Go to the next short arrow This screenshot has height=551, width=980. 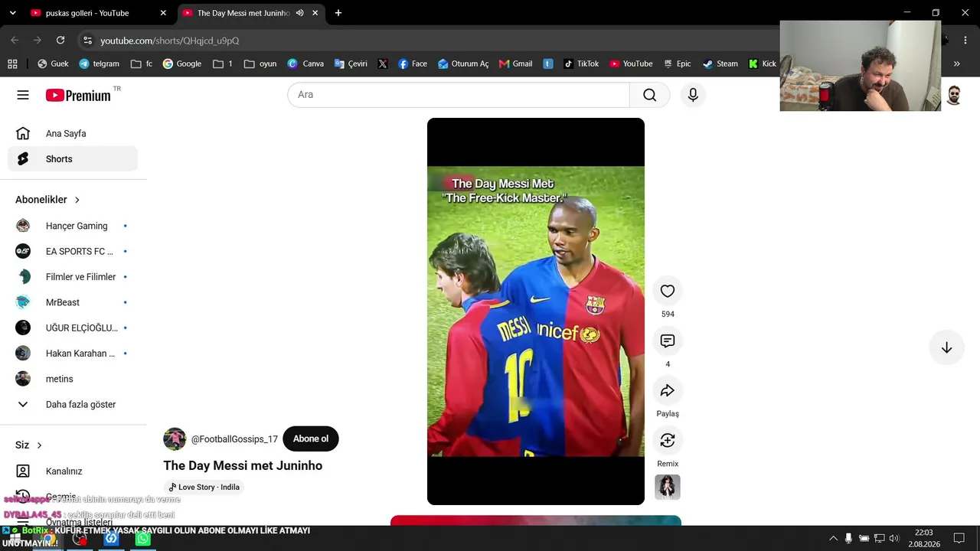[x=946, y=347]
